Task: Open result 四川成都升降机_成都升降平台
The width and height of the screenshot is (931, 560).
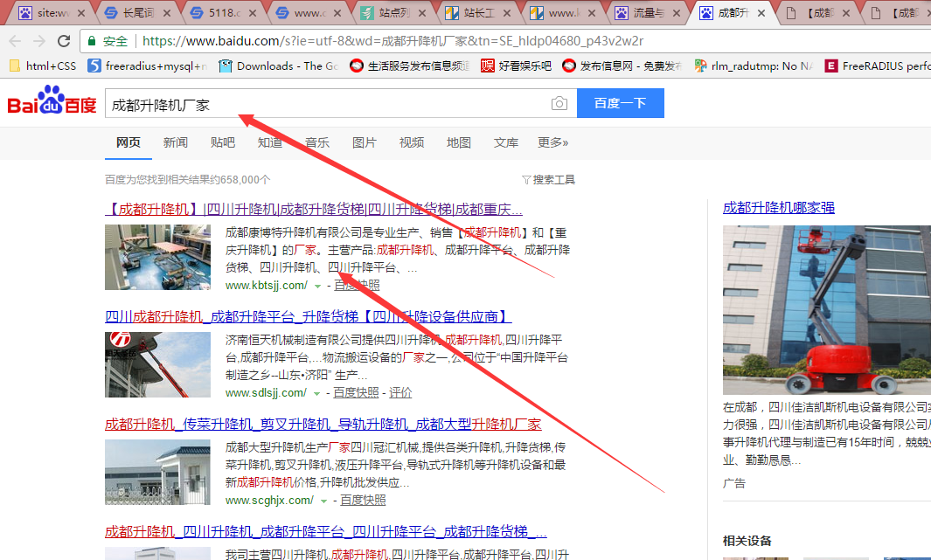Action: [x=309, y=317]
